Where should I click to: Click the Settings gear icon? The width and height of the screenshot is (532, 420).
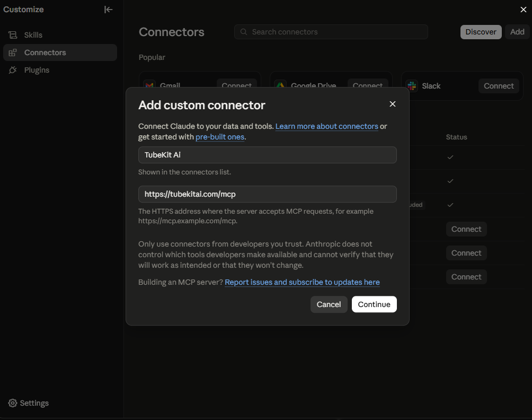tap(13, 403)
